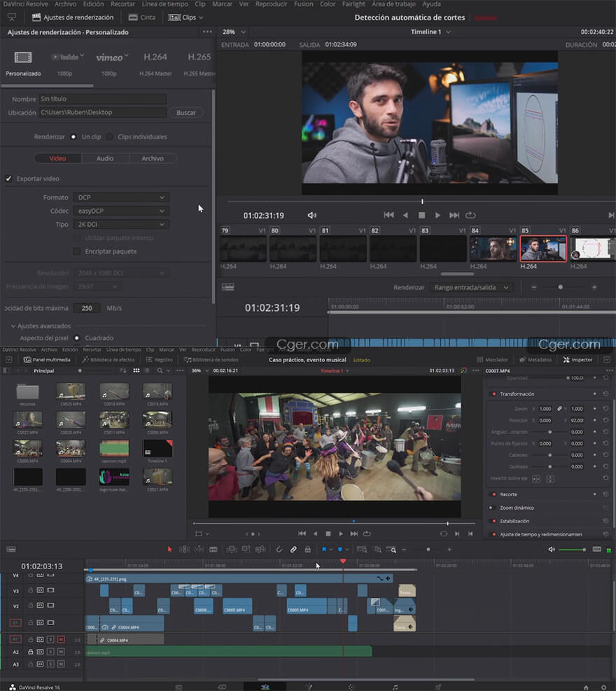Image resolution: width=616 pixels, height=691 pixels.
Task: Select the Un clip render option
Action: point(73,137)
